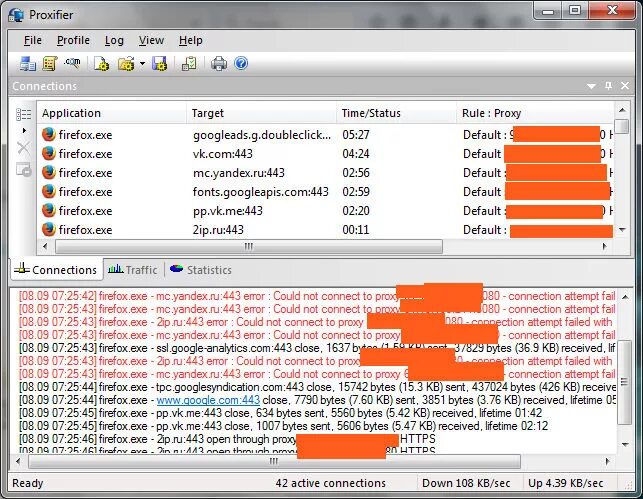This screenshot has width=643, height=499.
Task: Click the Up 4.39 KB/sec status entry
Action: 565,483
